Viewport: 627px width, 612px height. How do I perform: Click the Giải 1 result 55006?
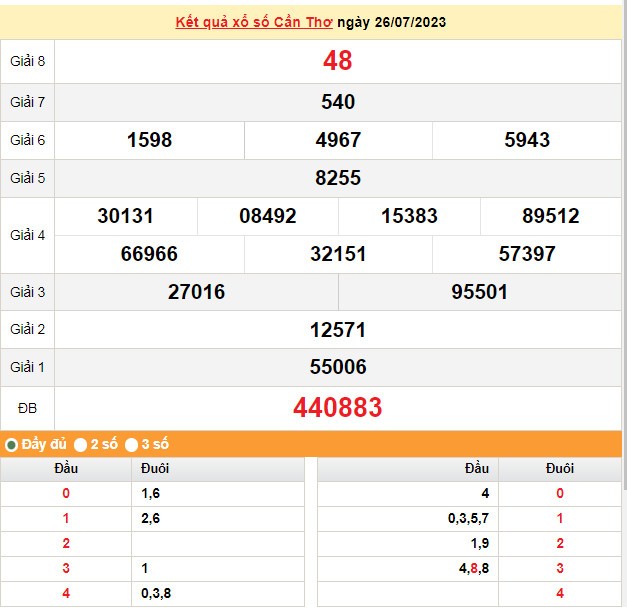click(x=337, y=367)
